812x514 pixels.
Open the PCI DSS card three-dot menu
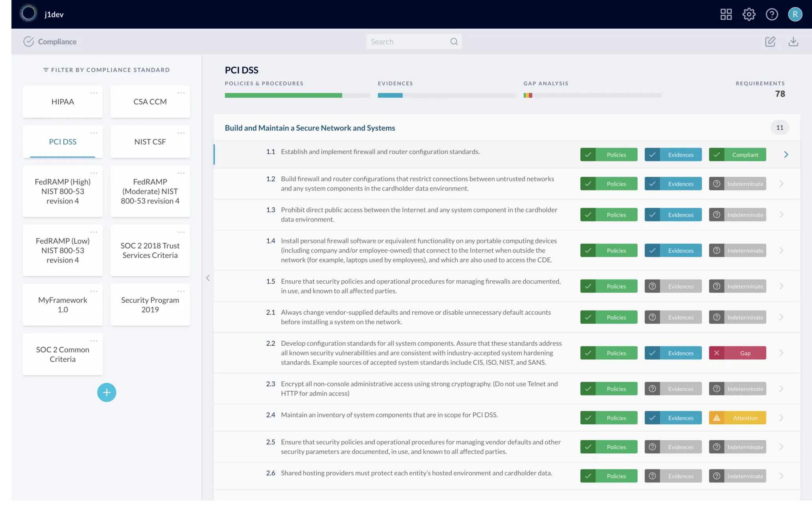pos(94,133)
